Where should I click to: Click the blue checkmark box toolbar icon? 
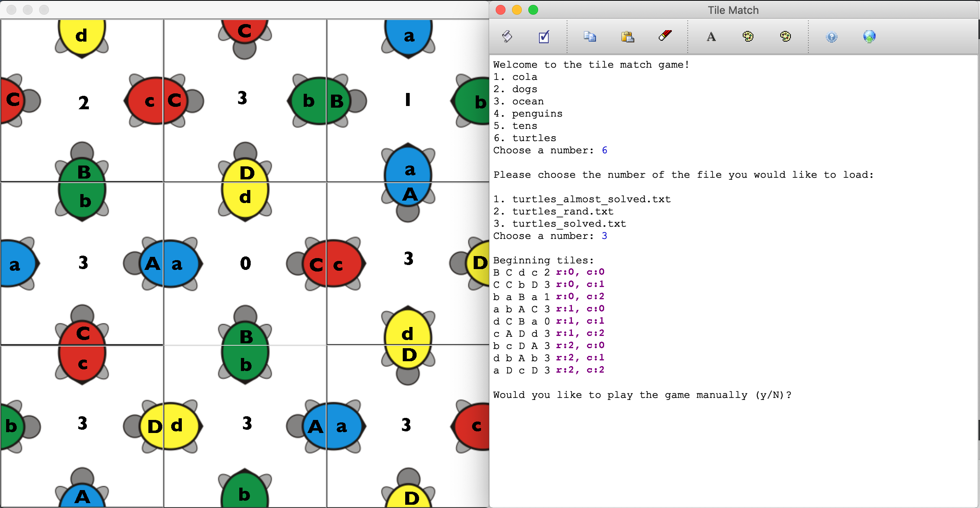click(544, 37)
